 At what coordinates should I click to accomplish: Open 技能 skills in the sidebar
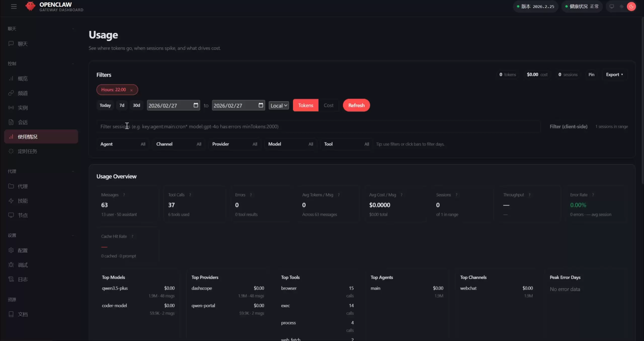(23, 201)
